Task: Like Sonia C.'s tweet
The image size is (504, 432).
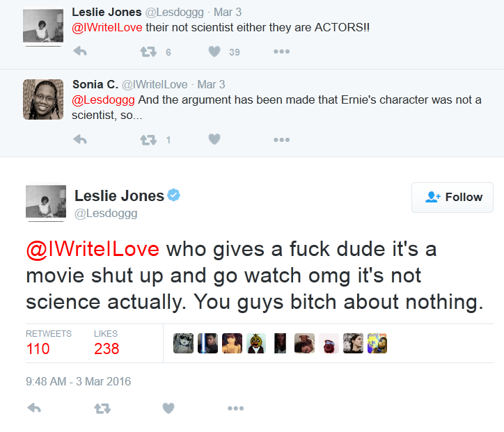Action: (x=214, y=140)
